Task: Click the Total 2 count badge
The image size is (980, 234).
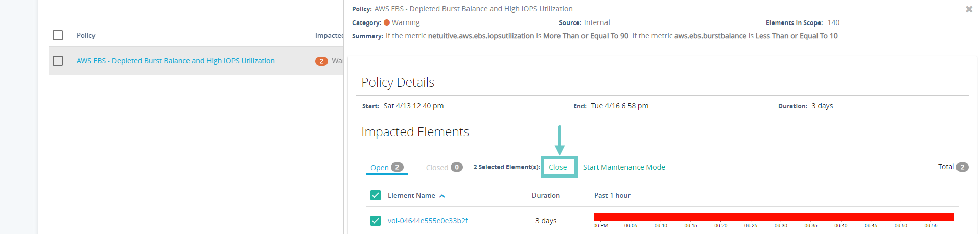Action: click(x=962, y=167)
